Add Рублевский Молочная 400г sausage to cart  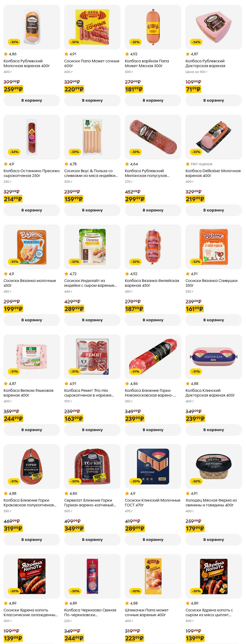coord(32,100)
